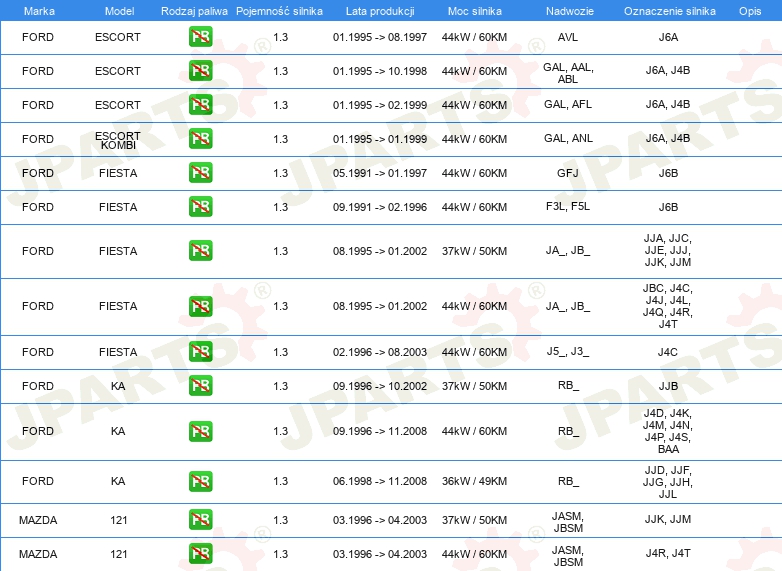Screen dimensions: 782x571
Task: Click the petrol icon in the Mazda 121 37kW row
Action: [200, 520]
